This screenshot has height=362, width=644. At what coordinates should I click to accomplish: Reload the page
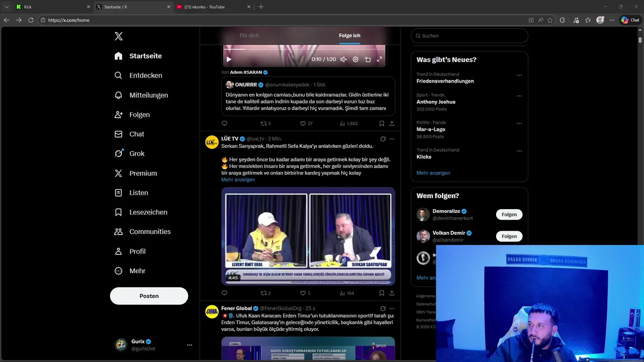point(31,20)
